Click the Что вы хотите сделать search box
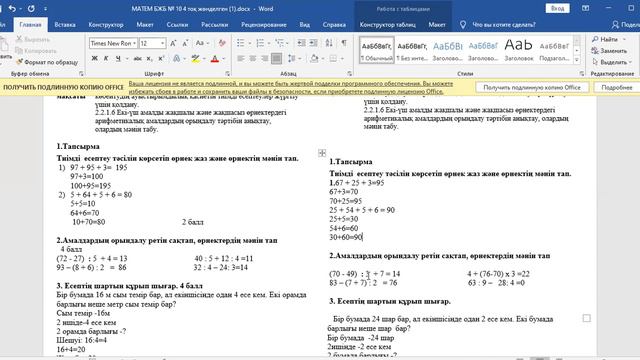This screenshot has width=640, height=360. pos(503,24)
